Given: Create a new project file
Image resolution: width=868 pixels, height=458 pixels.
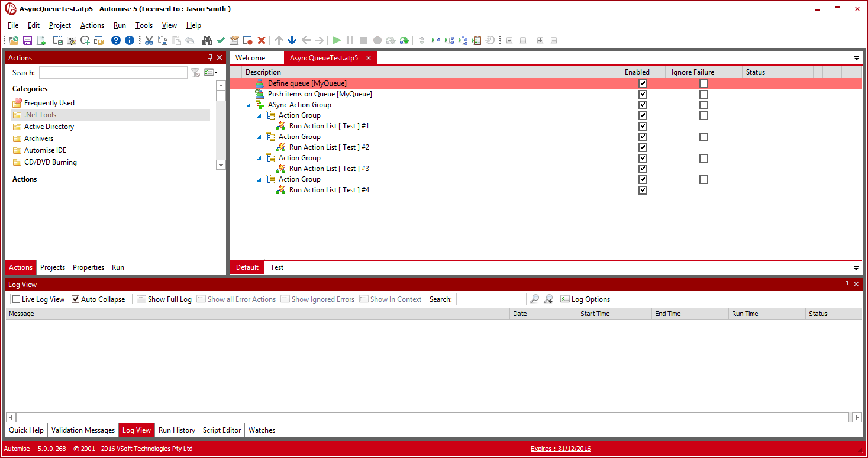Looking at the screenshot, I should [x=41, y=40].
